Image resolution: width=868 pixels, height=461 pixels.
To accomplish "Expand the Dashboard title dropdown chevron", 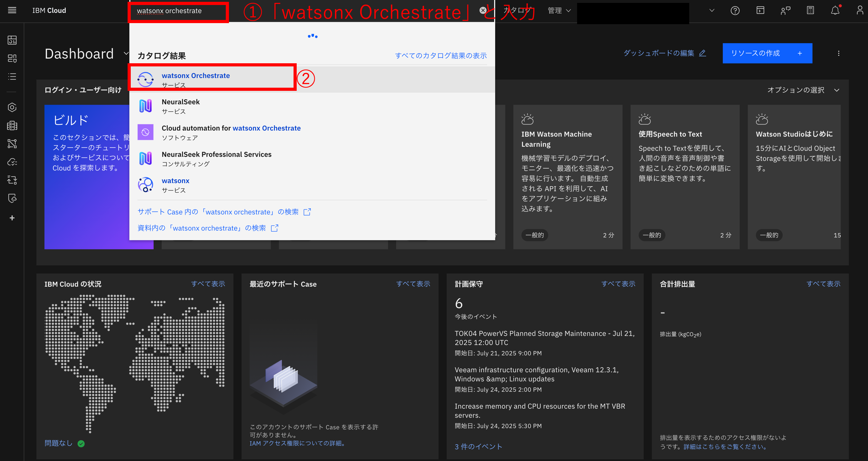I will pyautogui.click(x=126, y=53).
